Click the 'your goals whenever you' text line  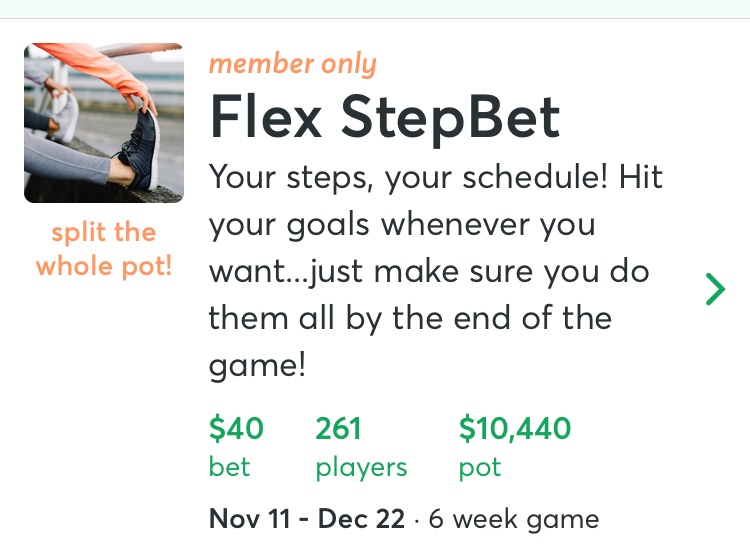(x=401, y=224)
